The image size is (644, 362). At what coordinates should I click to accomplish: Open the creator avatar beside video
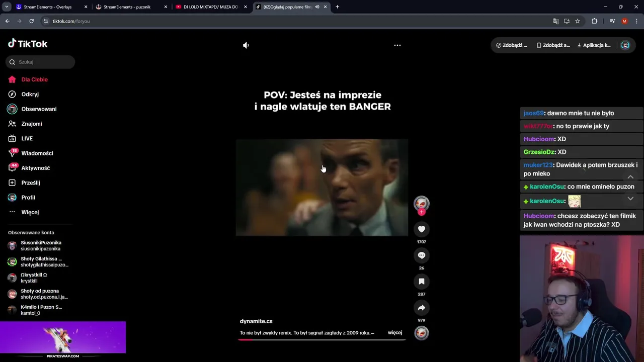coord(422,203)
